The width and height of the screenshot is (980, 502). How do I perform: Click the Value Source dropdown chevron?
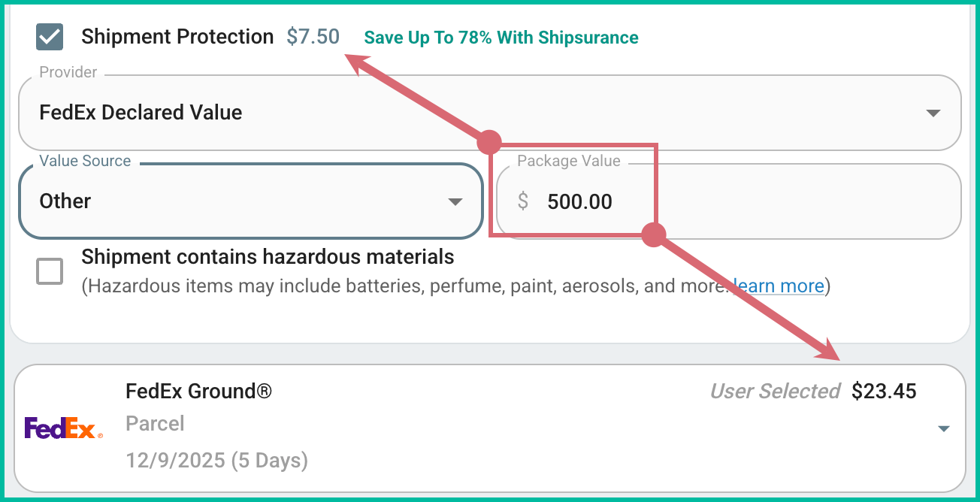(x=455, y=201)
